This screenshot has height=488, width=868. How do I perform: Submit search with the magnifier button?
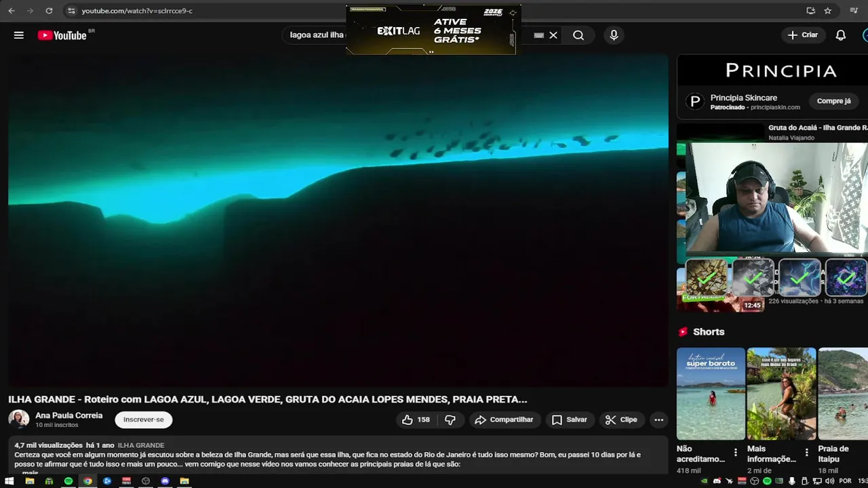[x=578, y=35]
